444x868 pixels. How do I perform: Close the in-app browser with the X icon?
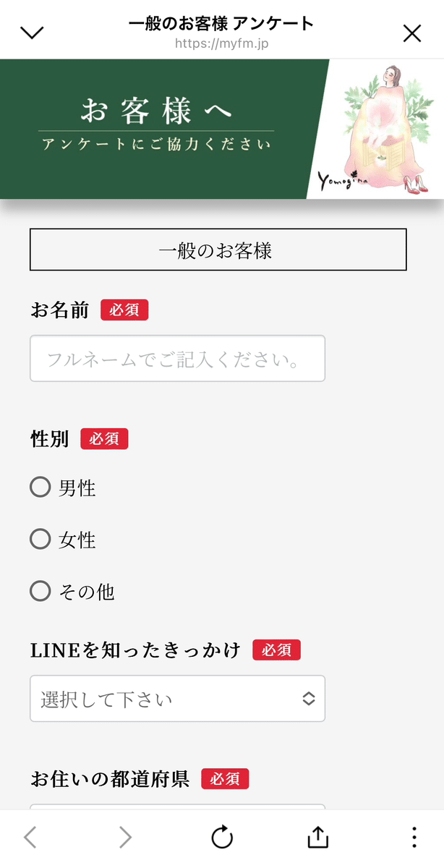pos(412,33)
